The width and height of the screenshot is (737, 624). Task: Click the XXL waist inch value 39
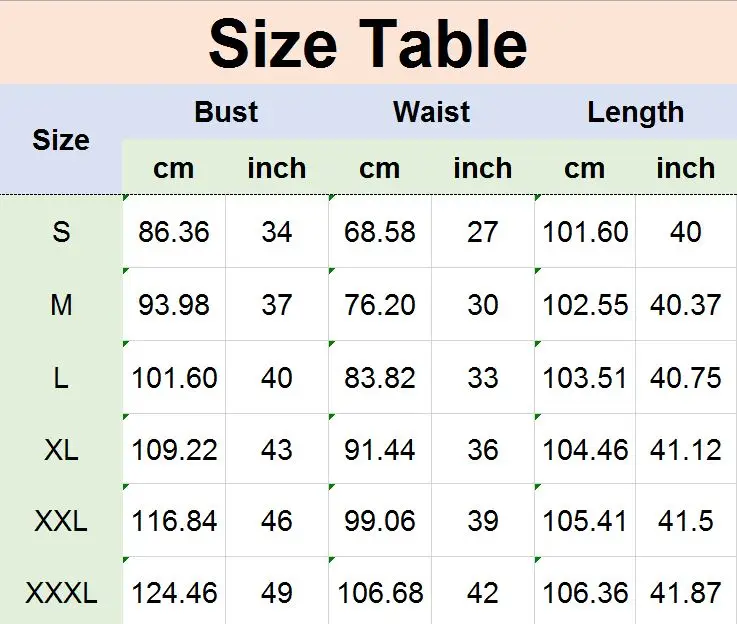click(x=483, y=521)
